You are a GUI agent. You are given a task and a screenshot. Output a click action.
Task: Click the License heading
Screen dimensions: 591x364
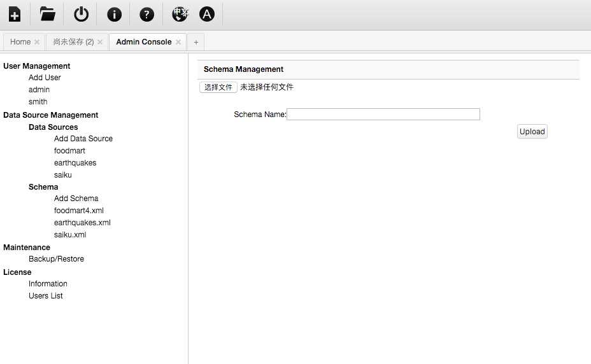(x=17, y=272)
